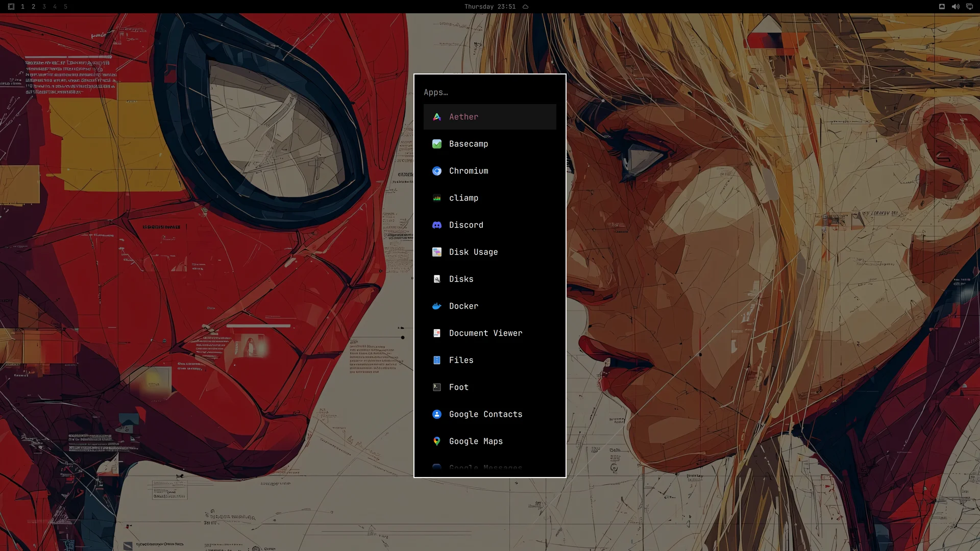Switch to workspace 2 in top bar
Viewport: 980px width, 551px height.
(x=34, y=7)
